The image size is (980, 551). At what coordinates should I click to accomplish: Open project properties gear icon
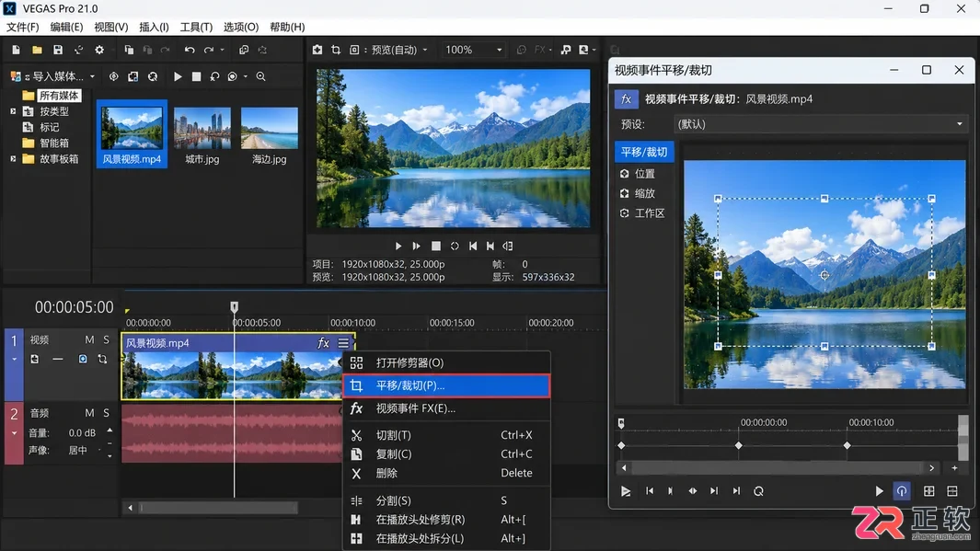(99, 50)
